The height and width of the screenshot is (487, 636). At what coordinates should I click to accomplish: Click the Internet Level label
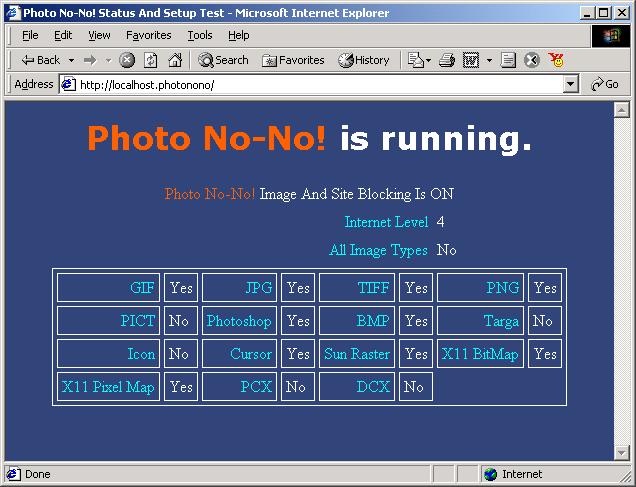point(386,222)
